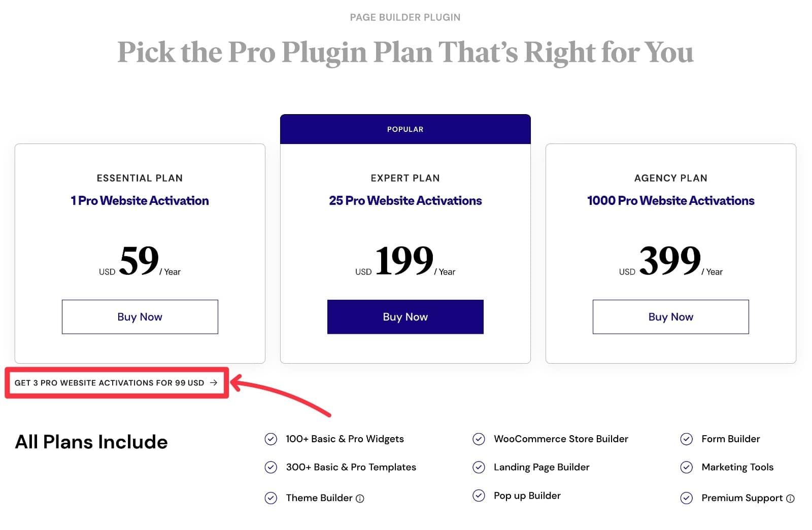Click the checkmark icon beside 100+ Basic & Pro Widgets
Viewport: 812px width, 530px height.
[271, 439]
